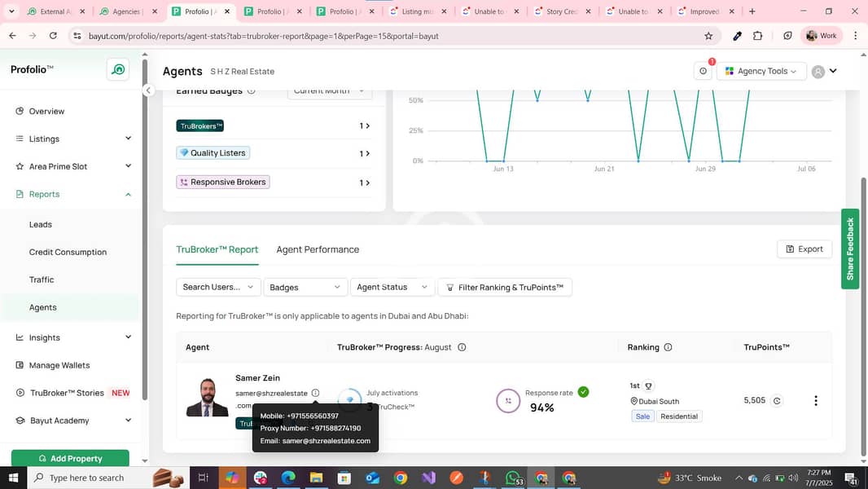Viewport: 868px width, 489px height.
Task: Click the green Response rate checkmark
Action: [584, 392]
